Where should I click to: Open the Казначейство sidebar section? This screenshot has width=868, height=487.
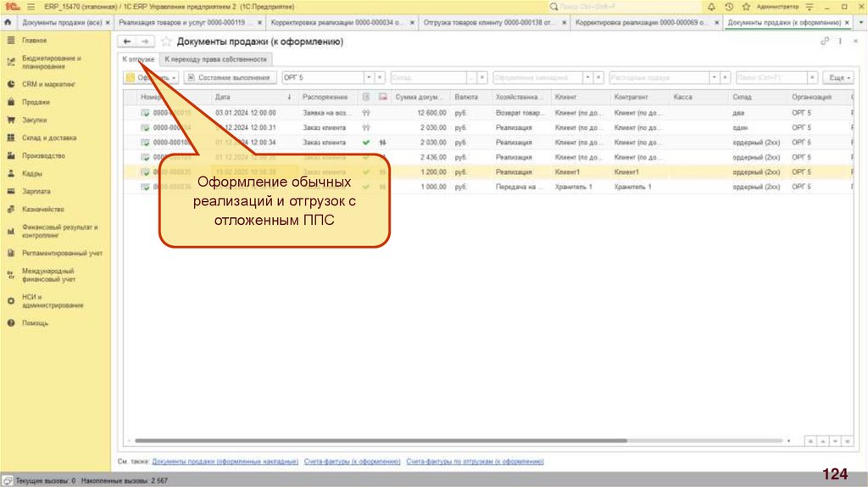pos(42,209)
